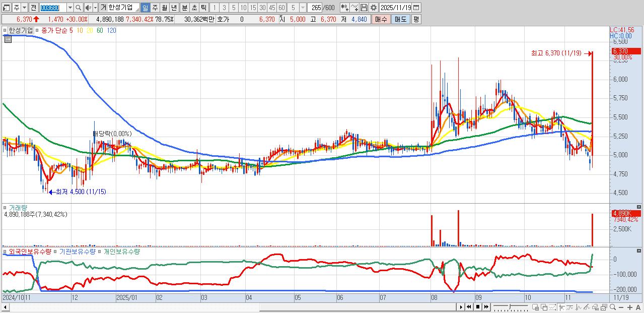
Task: Play the chart replay
Action: [x=461, y=307]
